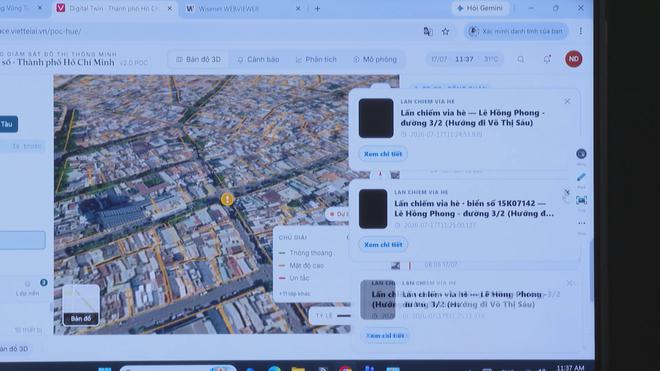Switch to the Digital Twin browser tab
The image size is (660, 371).
pos(114,8)
